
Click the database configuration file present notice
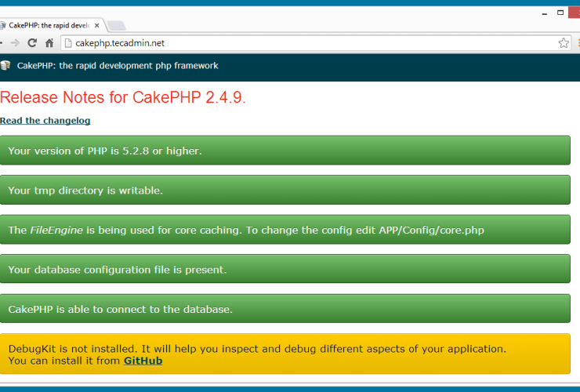[x=285, y=270]
